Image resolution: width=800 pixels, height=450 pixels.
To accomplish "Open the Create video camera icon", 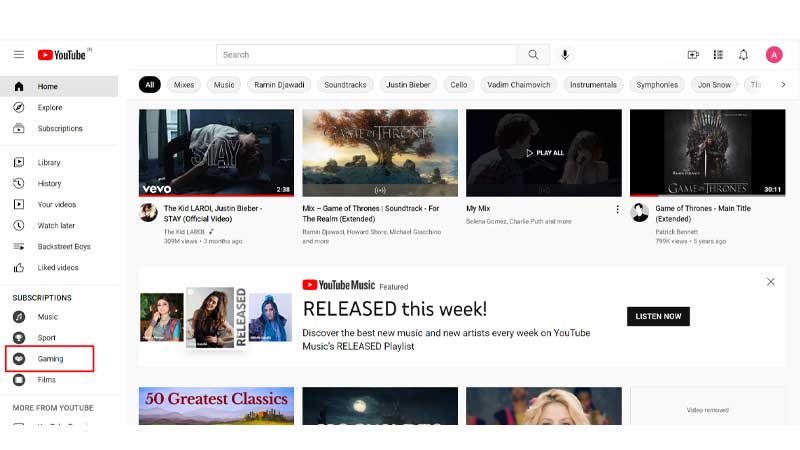I will (693, 55).
